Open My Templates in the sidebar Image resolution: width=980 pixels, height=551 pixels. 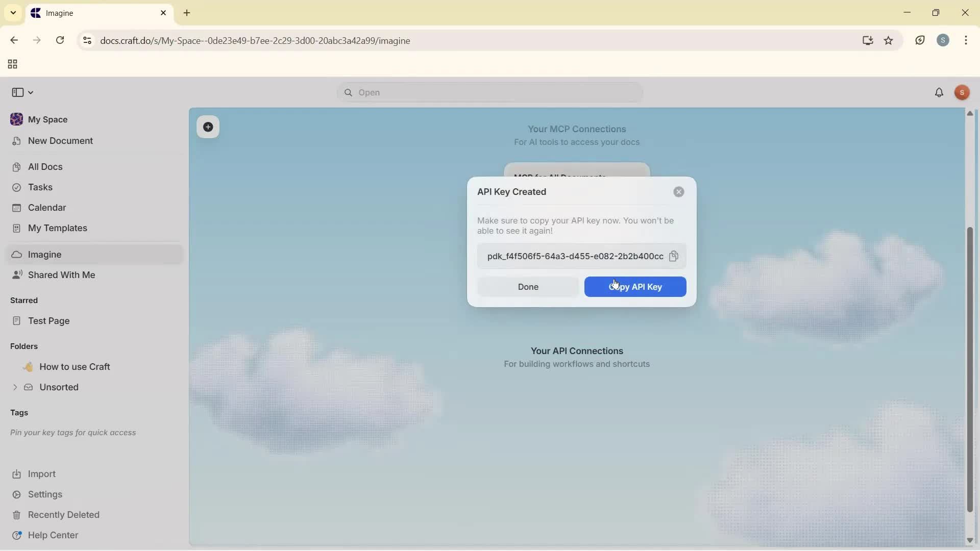click(x=57, y=228)
